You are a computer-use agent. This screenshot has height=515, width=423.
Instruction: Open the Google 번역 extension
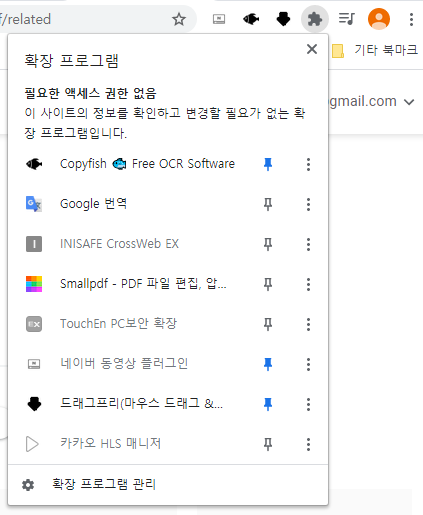point(93,204)
